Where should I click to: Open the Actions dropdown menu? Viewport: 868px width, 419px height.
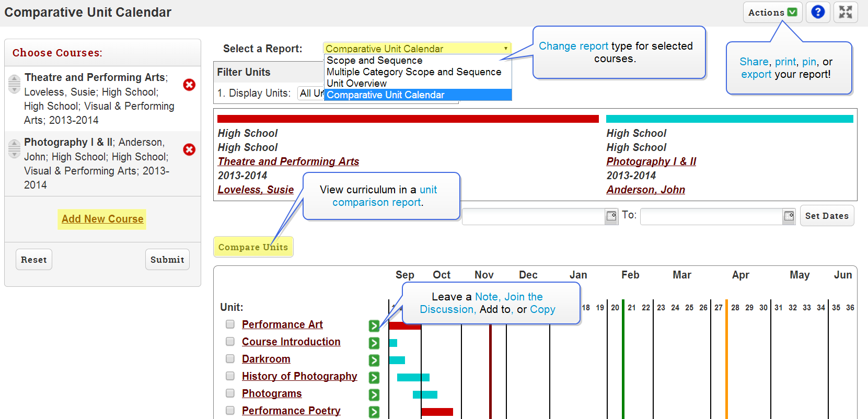[772, 12]
